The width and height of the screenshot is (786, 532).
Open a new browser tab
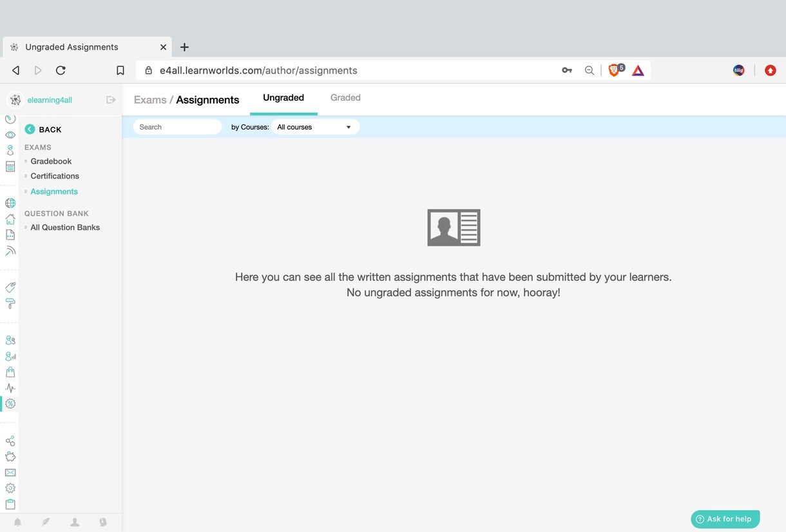pos(184,47)
